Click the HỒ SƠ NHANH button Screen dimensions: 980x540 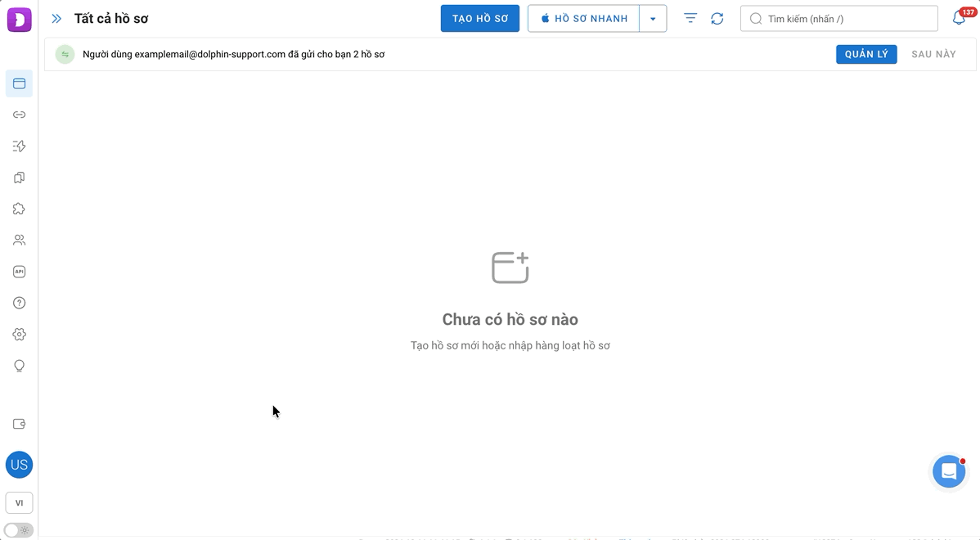[584, 19]
